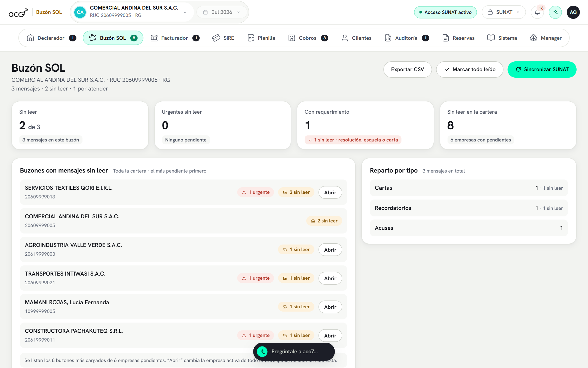Open MAMANI ROJAS mailbox with Abrir
This screenshot has width=588, height=368.
pos(330,307)
